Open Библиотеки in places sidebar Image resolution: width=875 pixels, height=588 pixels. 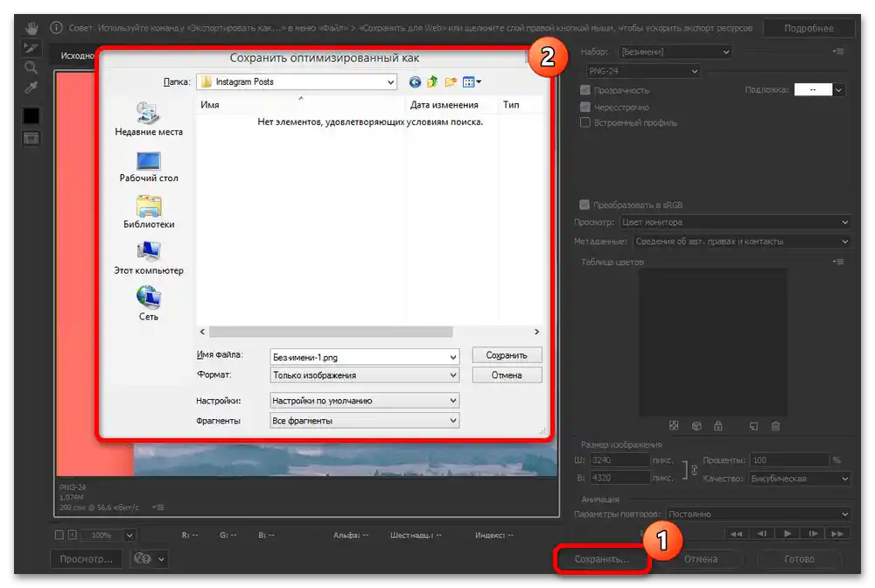tap(149, 212)
